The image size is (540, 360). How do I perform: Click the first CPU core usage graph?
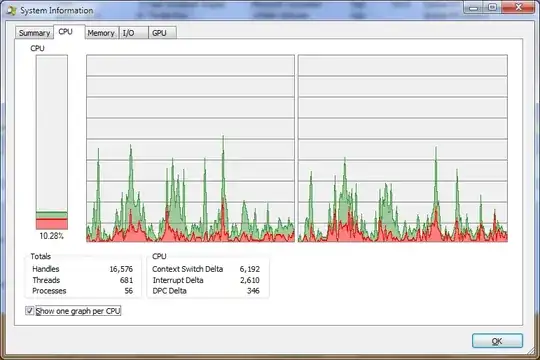point(190,148)
